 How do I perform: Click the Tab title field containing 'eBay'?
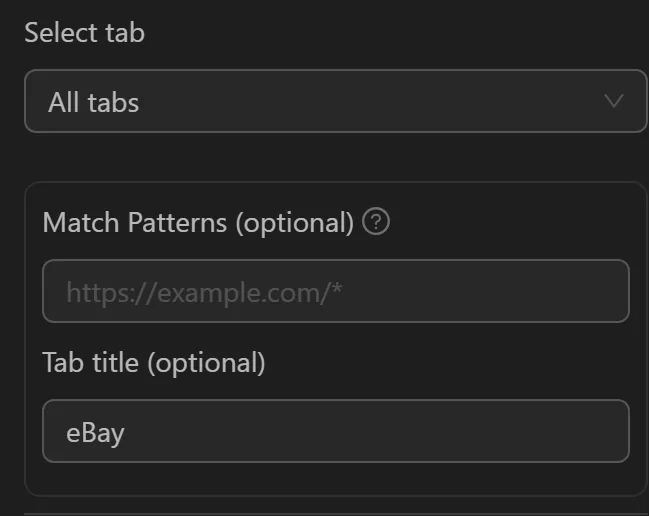tap(335, 432)
